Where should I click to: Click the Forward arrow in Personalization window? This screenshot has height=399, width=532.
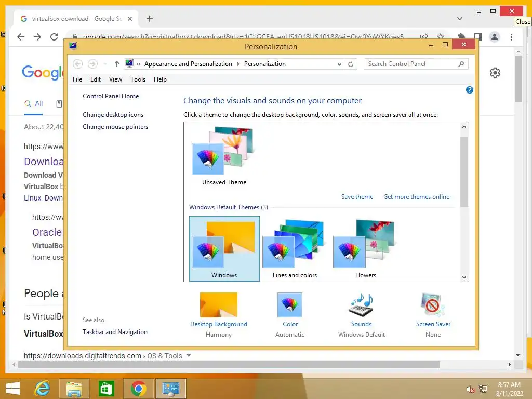92,64
